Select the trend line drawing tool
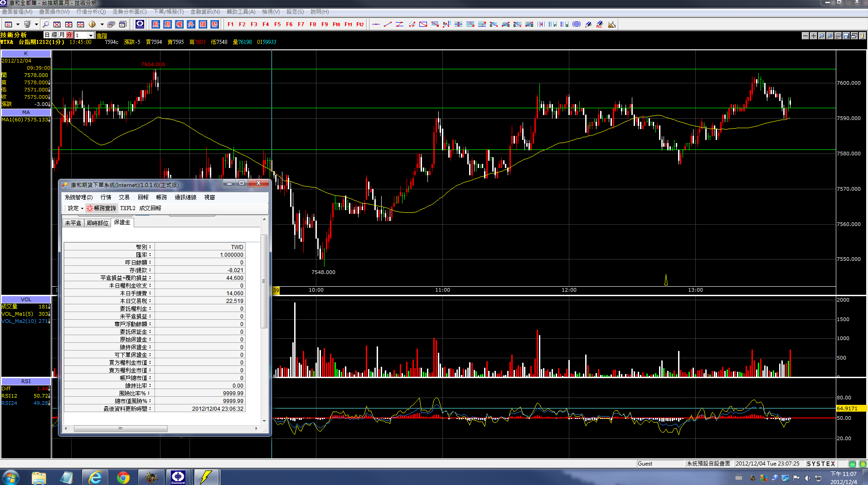The image size is (868, 485). point(388,24)
